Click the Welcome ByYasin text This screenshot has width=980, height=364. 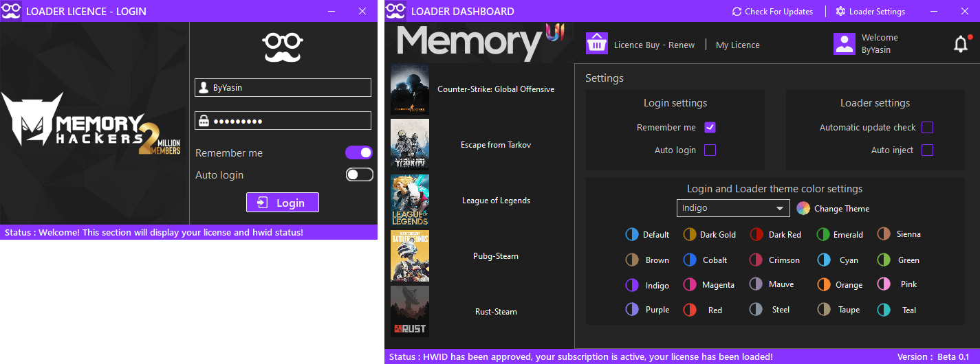(x=880, y=43)
